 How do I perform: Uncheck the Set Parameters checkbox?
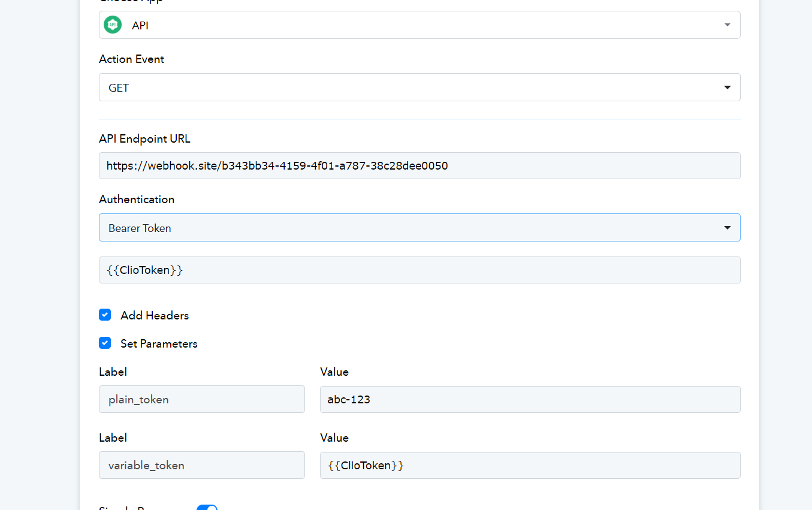tap(105, 343)
